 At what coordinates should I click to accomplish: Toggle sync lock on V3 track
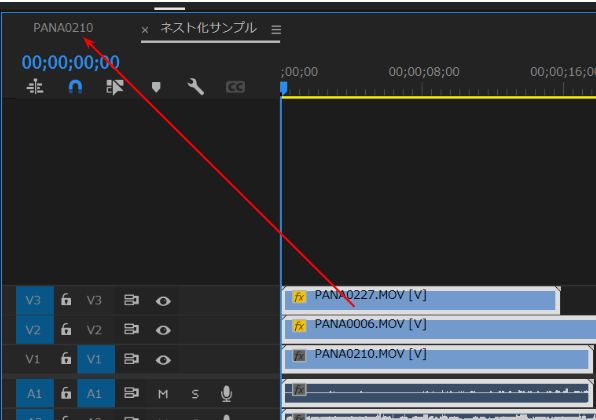(131, 300)
